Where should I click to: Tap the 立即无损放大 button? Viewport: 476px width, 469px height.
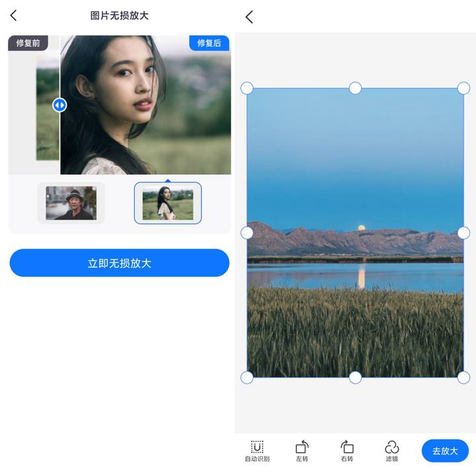119,263
